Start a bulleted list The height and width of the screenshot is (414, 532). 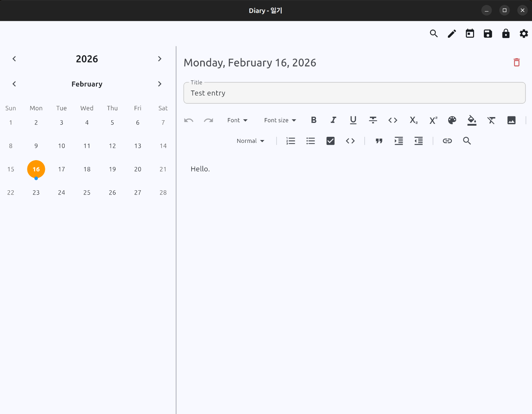click(311, 141)
